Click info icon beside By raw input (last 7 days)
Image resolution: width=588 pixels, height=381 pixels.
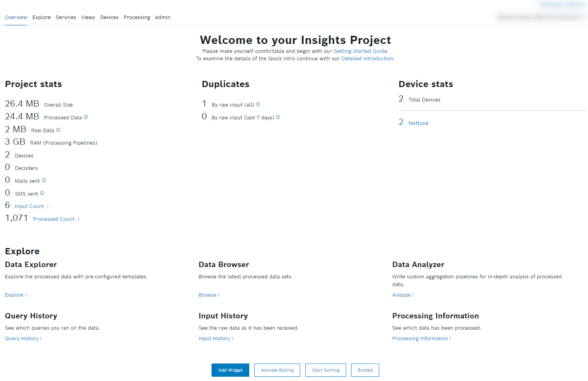click(278, 117)
